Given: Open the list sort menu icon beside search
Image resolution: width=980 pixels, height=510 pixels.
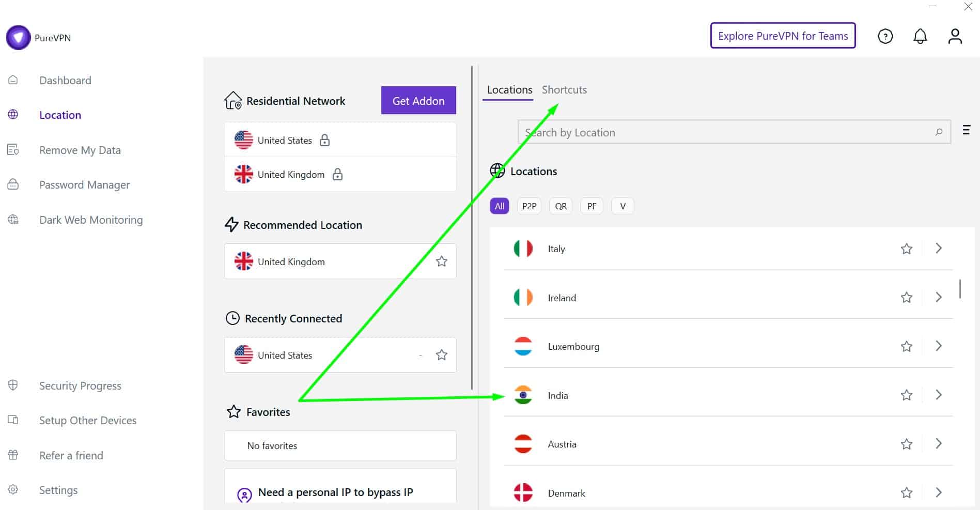Looking at the screenshot, I should click(966, 130).
